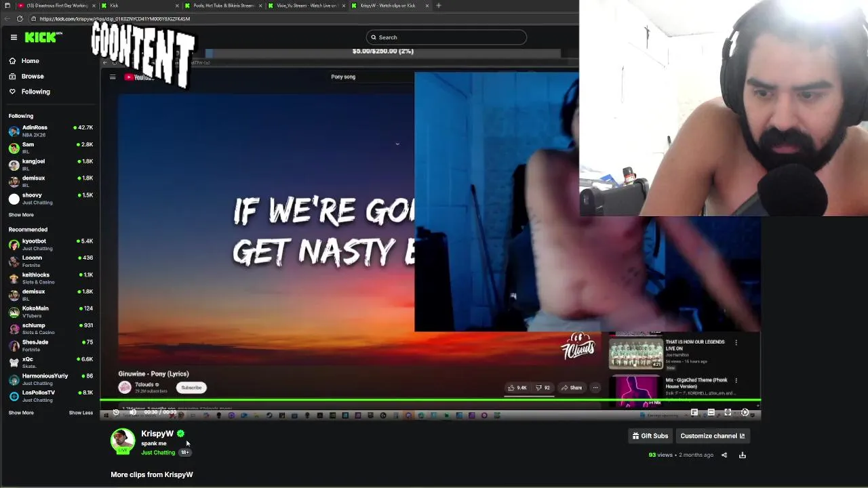This screenshot has width=868, height=488.
Task: Open Browse in the sidebar
Action: pyautogui.click(x=26, y=76)
